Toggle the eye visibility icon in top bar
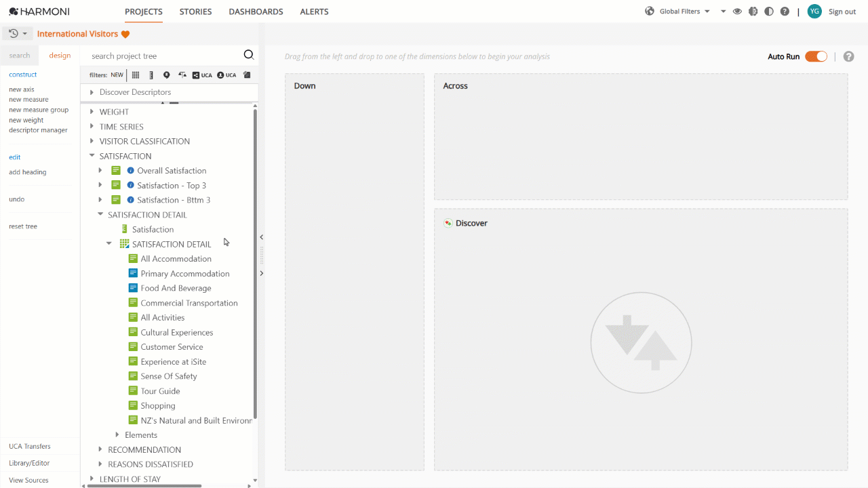Image resolution: width=868 pixels, height=488 pixels. [x=737, y=12]
